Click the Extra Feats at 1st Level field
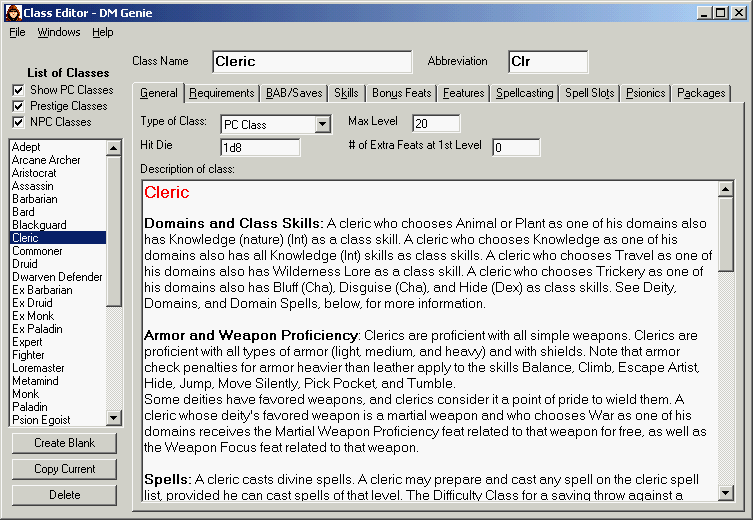The width and height of the screenshot is (753, 520). (x=516, y=147)
